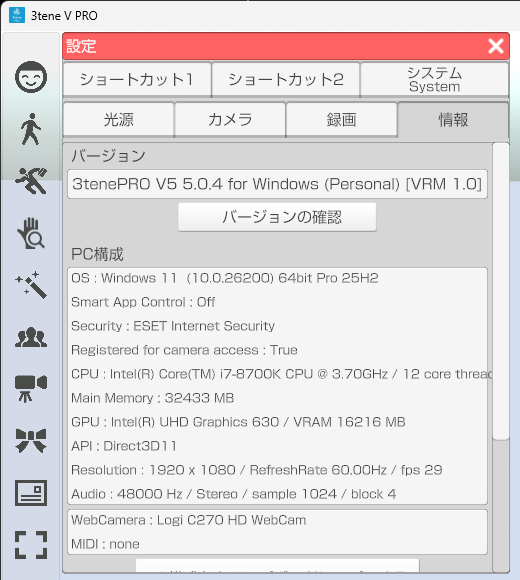Select the 情報 information tab

click(453, 119)
